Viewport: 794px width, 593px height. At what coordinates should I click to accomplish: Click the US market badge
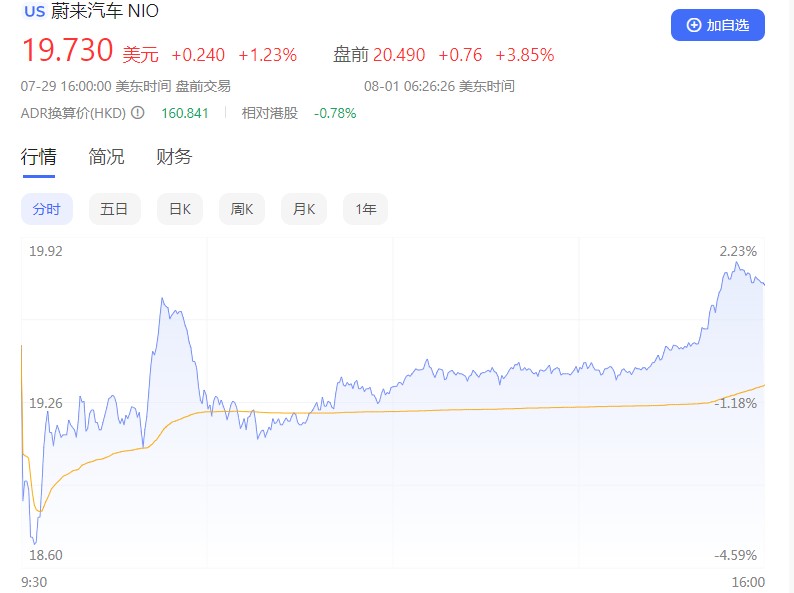(x=34, y=12)
